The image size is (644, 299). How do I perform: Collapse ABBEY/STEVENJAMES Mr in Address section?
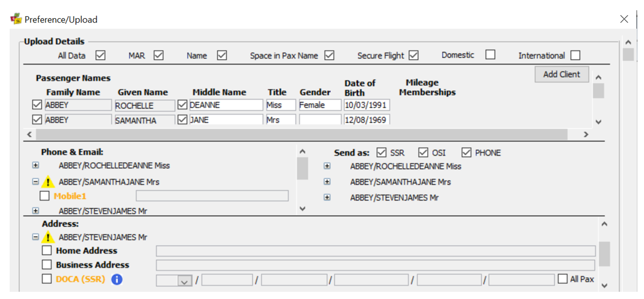tap(36, 237)
